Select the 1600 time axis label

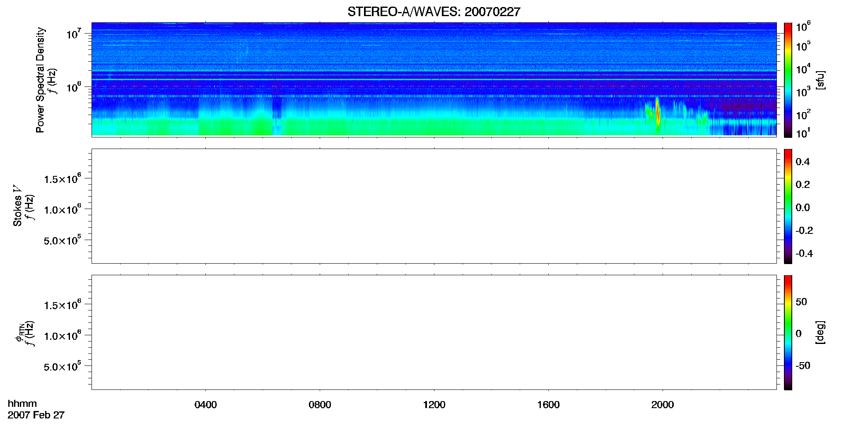[548, 405]
